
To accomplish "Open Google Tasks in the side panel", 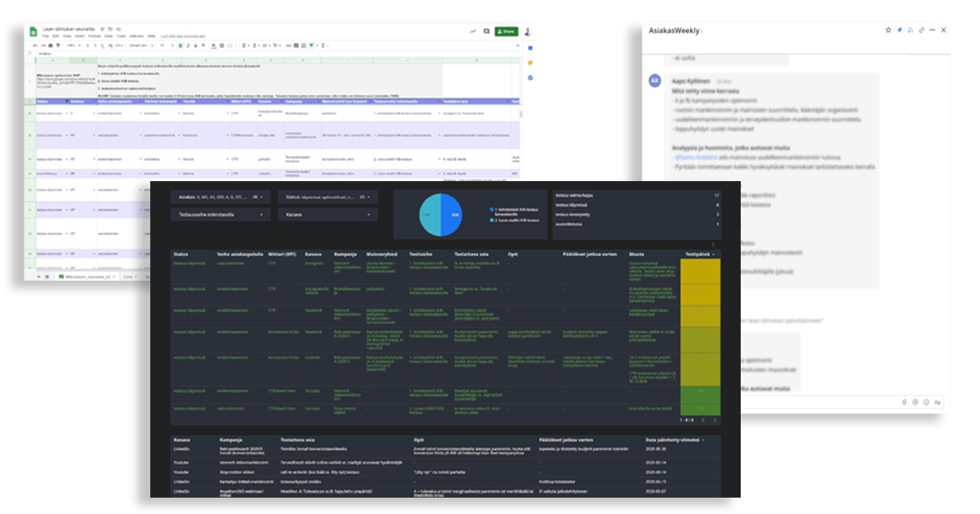I will click(x=530, y=78).
